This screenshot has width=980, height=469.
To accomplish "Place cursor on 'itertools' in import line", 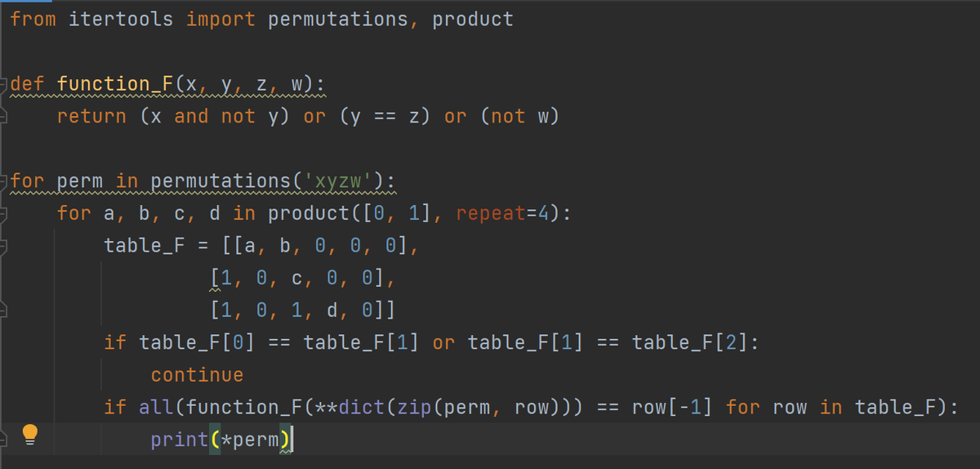I will click(121, 19).
